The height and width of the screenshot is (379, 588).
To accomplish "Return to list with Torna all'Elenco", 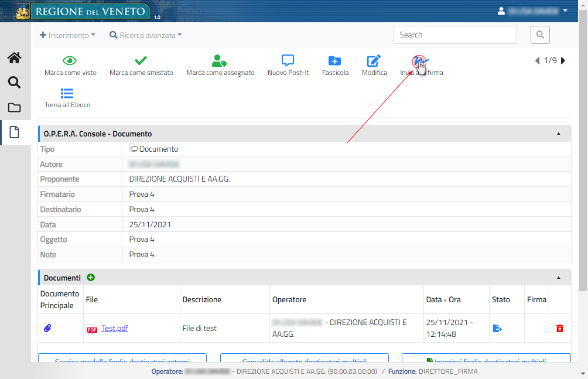I will tap(67, 94).
